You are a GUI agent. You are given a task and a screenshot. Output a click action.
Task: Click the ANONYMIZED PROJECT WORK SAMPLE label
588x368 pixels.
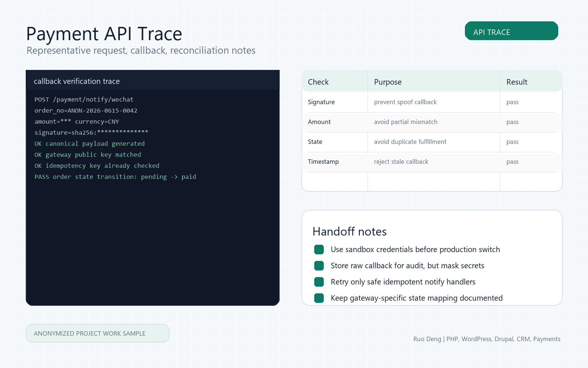(97, 333)
